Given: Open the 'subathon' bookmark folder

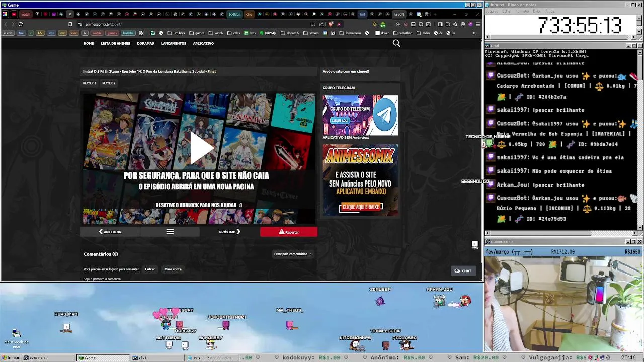Looking at the screenshot, I should coord(403,33).
